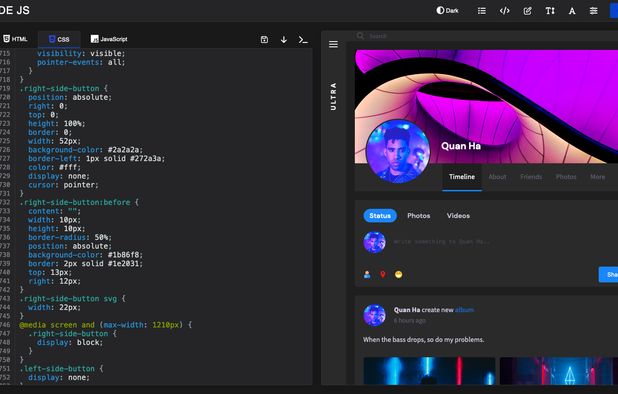618x394 pixels.
Task: Click the border-radius: 50% code line
Action: pyautogui.click(x=70, y=237)
